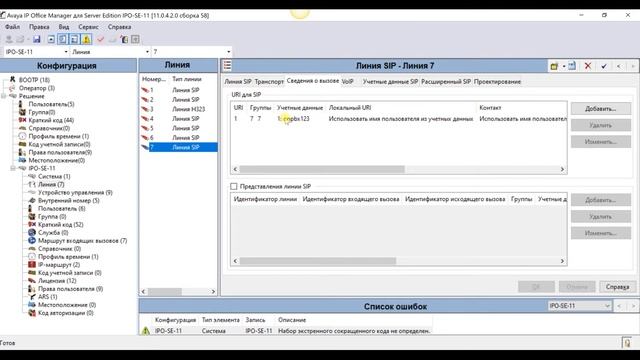Open the Линия type dropdown in toolbar
This screenshot has width=640, height=360.
(147, 52)
